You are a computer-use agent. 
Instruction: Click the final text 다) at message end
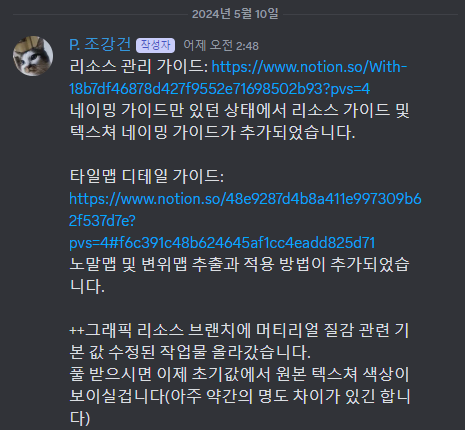pos(80,419)
